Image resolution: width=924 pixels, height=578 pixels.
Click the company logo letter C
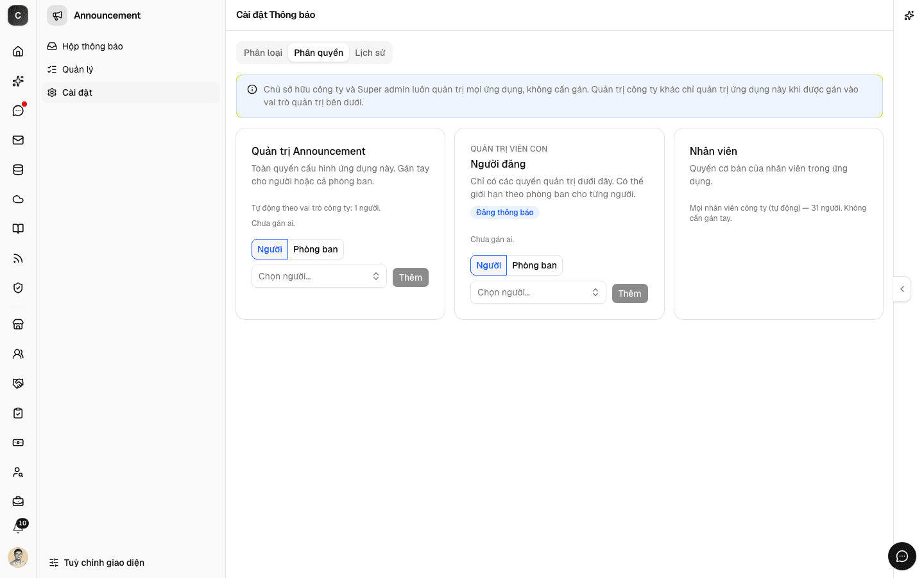point(18,15)
